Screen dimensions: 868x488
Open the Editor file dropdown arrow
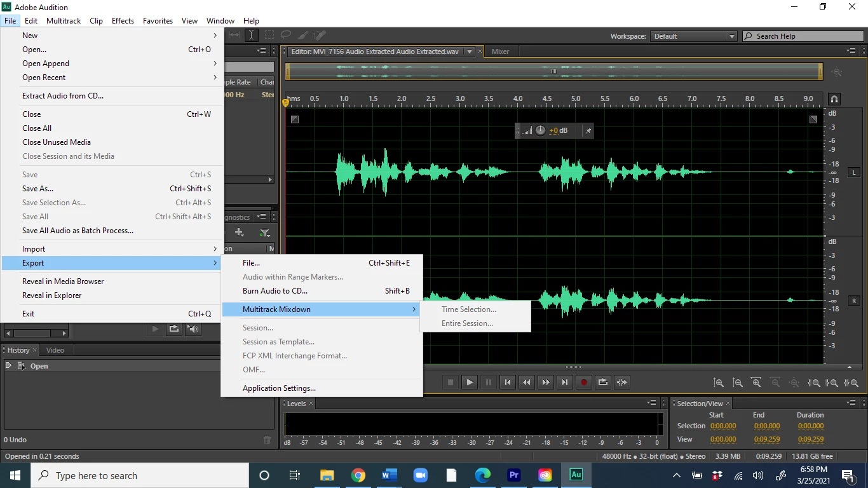point(470,51)
